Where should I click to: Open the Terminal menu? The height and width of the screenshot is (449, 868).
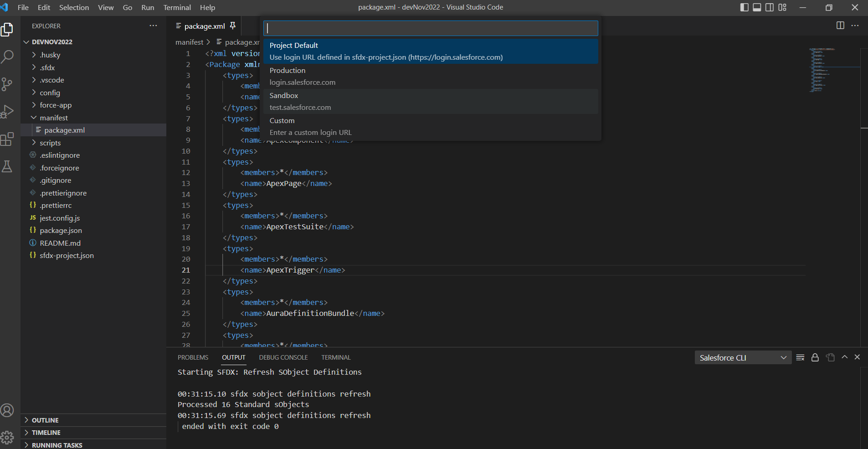click(177, 7)
